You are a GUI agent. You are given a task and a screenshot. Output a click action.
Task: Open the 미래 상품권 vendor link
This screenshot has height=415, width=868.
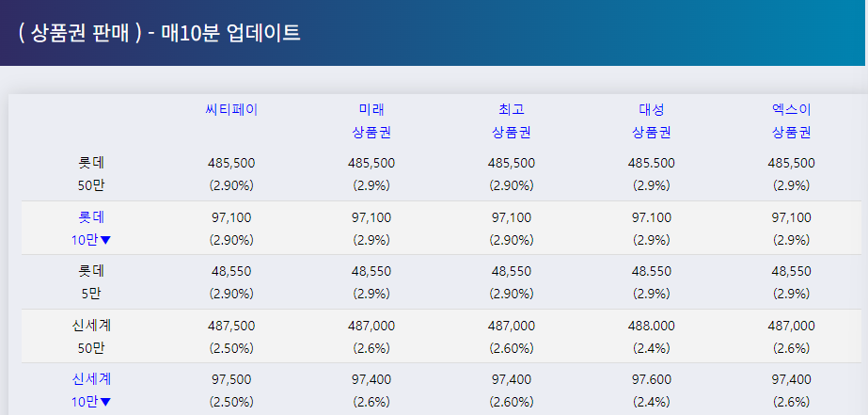(x=371, y=121)
